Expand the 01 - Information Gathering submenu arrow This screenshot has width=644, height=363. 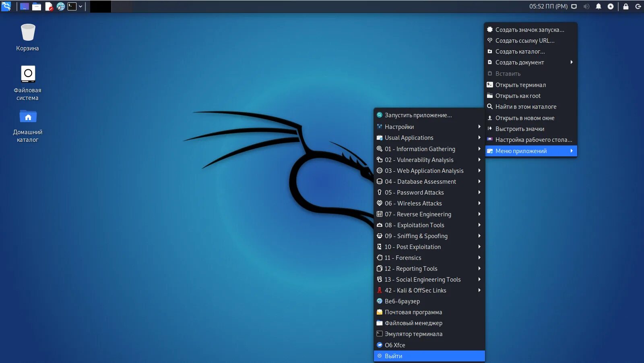click(x=479, y=149)
